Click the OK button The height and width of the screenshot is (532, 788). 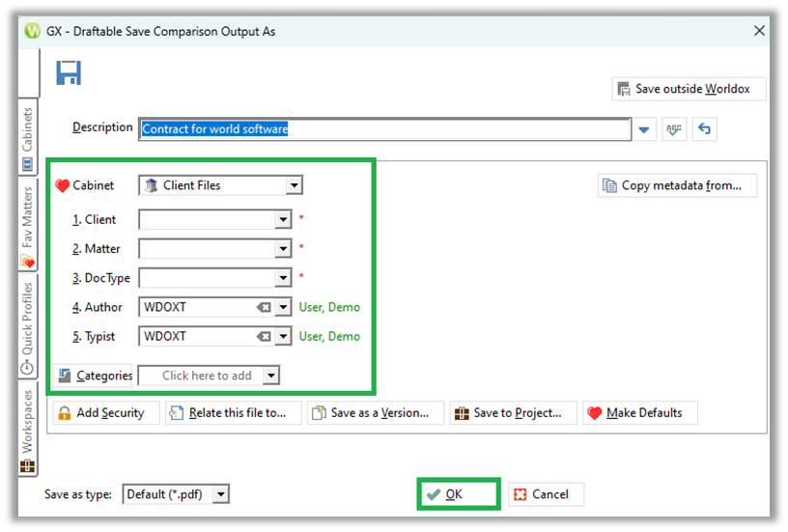point(459,494)
